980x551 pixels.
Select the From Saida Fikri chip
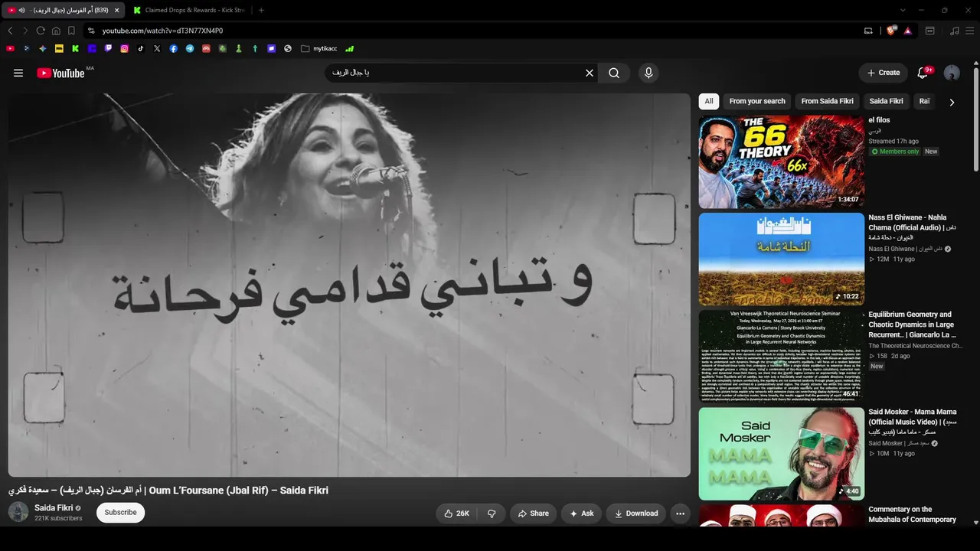point(827,101)
